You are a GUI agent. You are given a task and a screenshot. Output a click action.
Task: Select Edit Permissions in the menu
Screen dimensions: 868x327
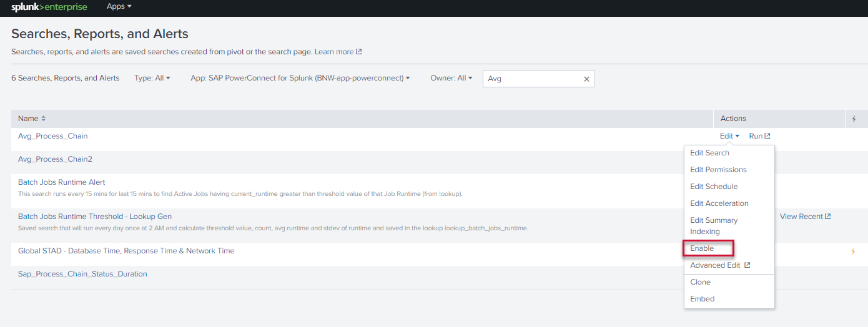[x=718, y=170]
